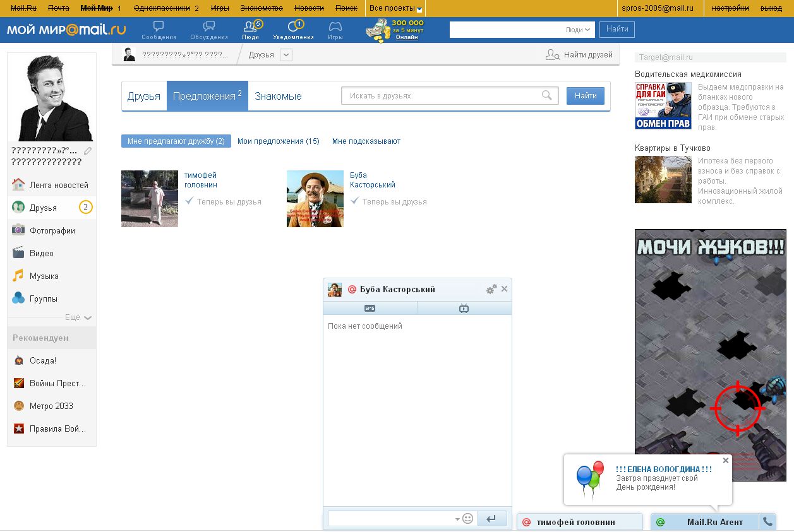
Task: Click the SMS icon in chat window
Action: 370,308
